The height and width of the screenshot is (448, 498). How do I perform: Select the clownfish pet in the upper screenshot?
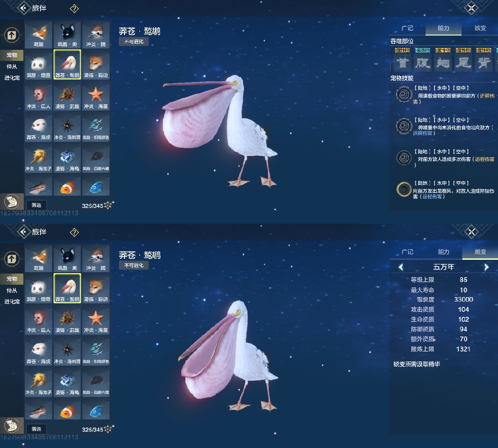(67, 186)
